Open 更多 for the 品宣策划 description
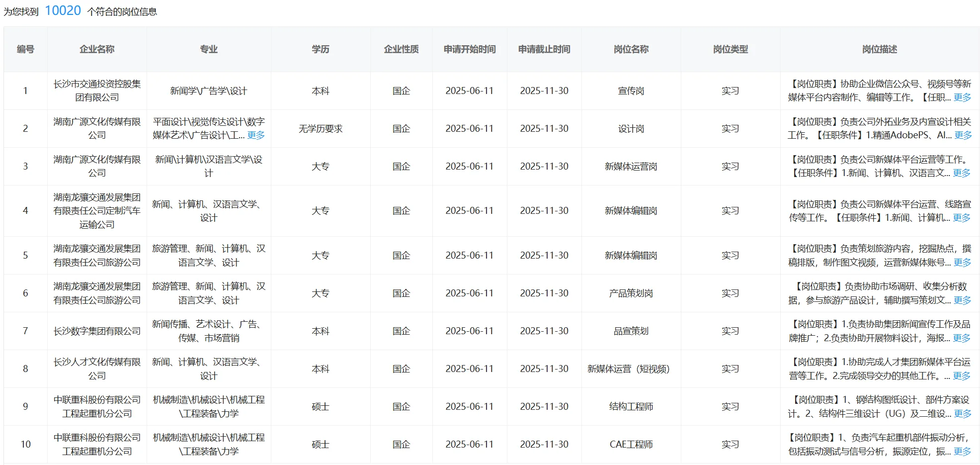980x465 pixels. coord(962,337)
